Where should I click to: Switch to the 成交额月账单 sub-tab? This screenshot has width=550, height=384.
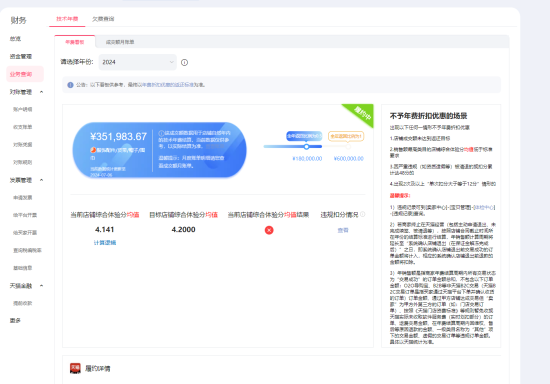[120, 42]
